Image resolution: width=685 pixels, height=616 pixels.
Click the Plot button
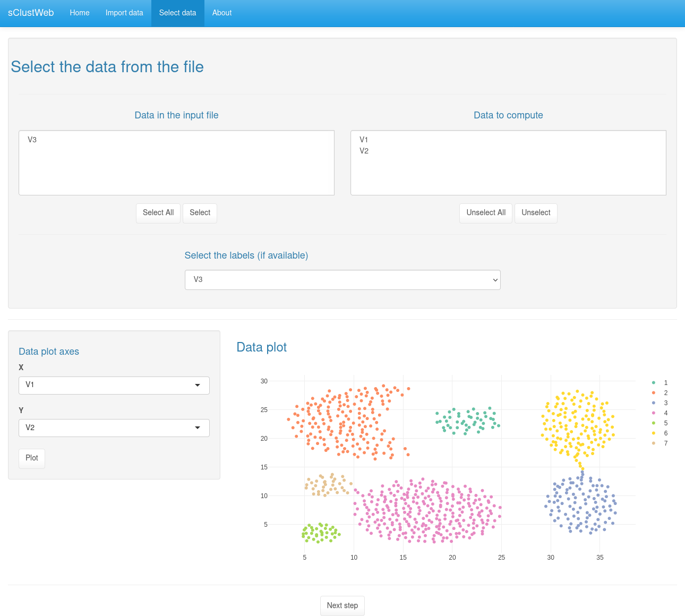pyautogui.click(x=32, y=458)
